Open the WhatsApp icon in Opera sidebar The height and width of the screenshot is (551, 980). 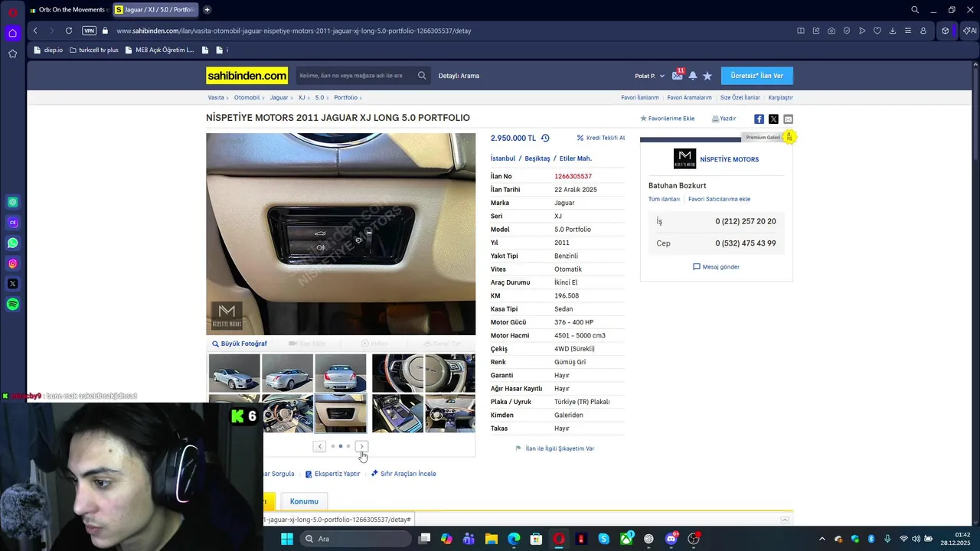click(13, 243)
